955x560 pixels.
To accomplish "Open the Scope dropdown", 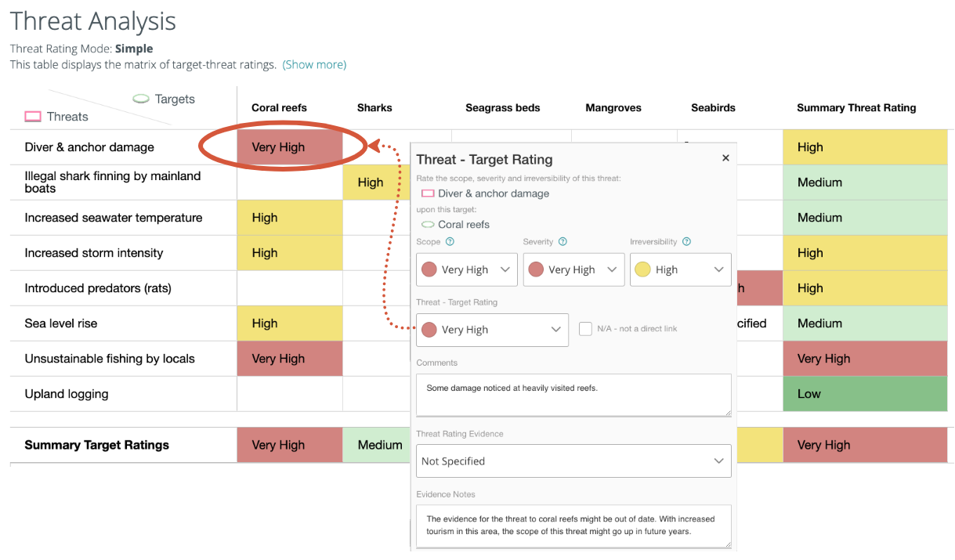I will pyautogui.click(x=467, y=269).
